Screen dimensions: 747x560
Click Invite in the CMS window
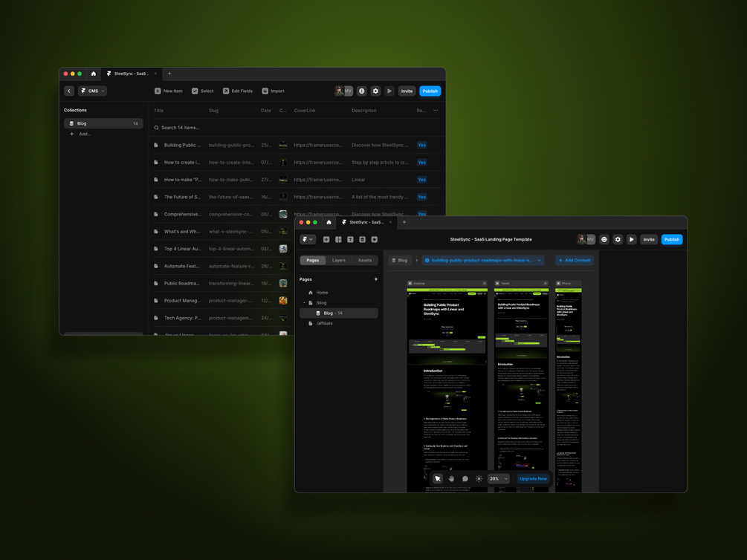pos(407,91)
